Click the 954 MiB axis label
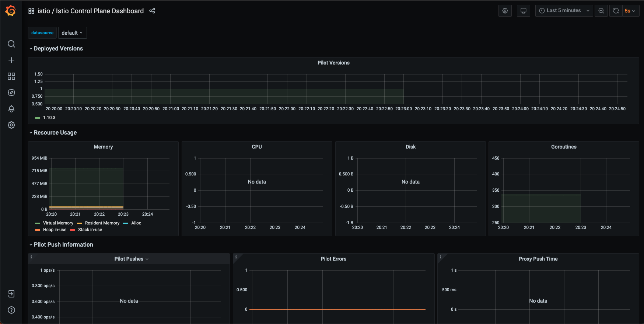 pos(39,158)
